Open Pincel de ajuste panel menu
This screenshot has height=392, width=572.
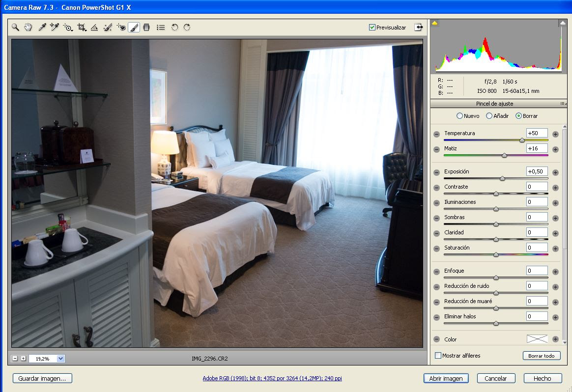pos(563,104)
